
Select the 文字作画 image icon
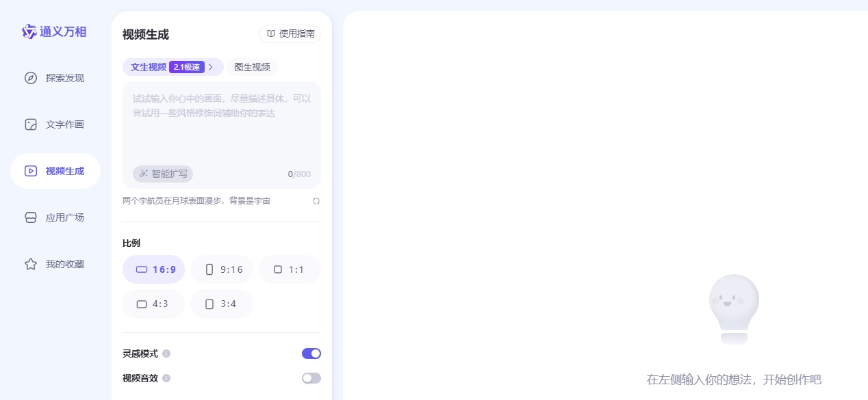31,124
